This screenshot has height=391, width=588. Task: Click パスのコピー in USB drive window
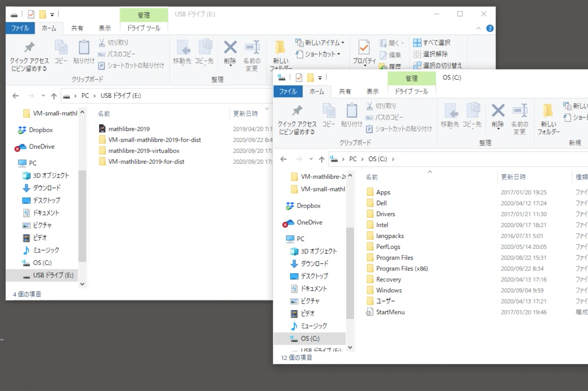pyautogui.click(x=117, y=54)
